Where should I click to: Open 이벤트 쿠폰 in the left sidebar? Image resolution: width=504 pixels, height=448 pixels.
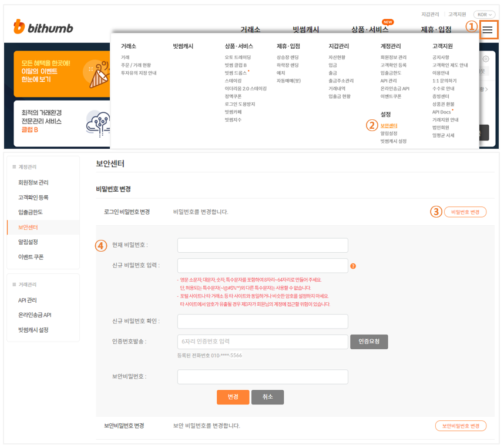pos(31,257)
